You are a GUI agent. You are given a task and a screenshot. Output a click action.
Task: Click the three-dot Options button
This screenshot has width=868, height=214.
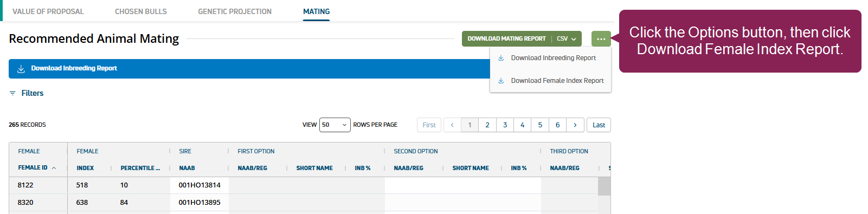[x=601, y=39]
